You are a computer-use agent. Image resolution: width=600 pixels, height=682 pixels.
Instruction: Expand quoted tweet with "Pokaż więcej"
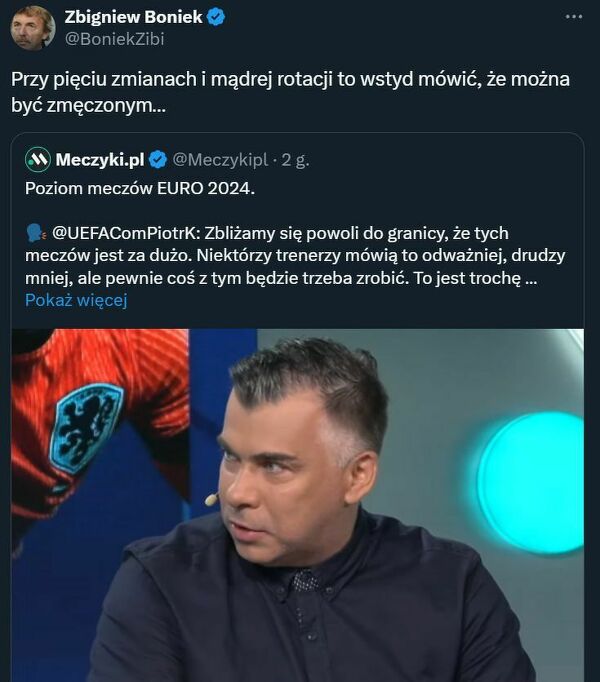[76, 299]
